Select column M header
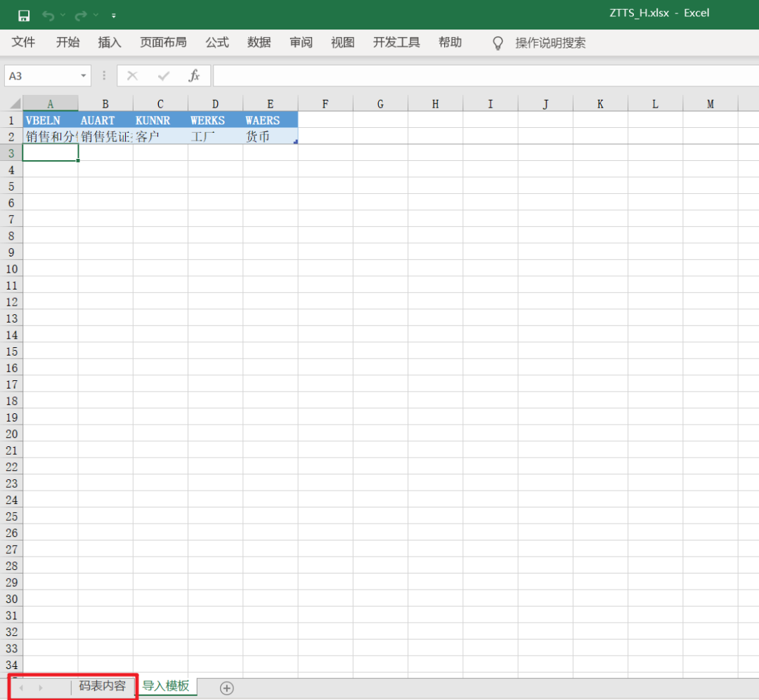Screen dimensions: 759x700 pos(711,103)
